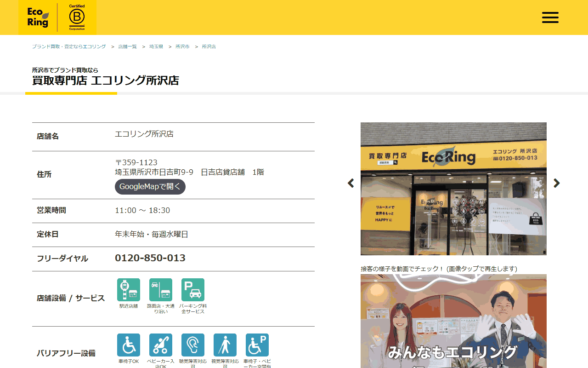This screenshot has width=588, height=368.
Task: Click the ベビーカー入店OK stroller icon
Action: [x=161, y=345]
